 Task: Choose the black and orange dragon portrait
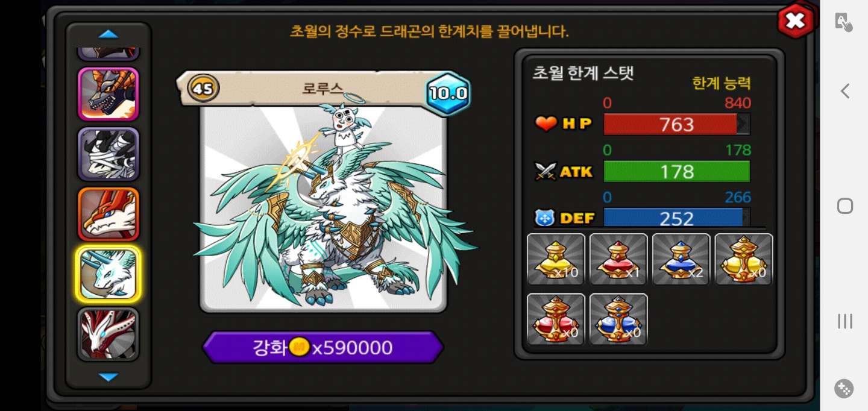click(108, 94)
